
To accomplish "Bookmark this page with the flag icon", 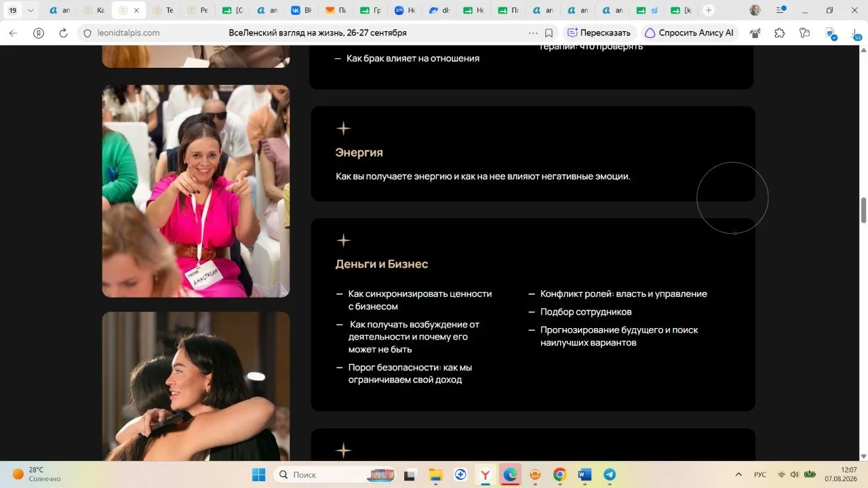I will pyautogui.click(x=549, y=33).
